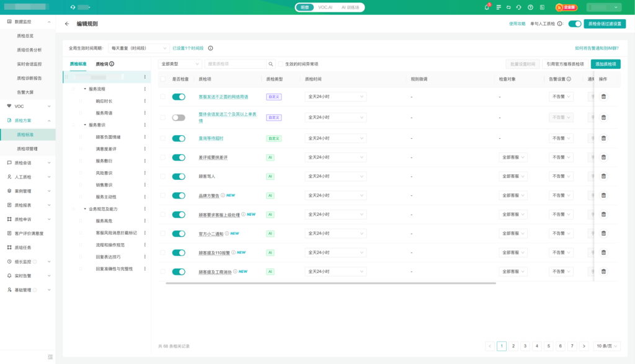The width and height of the screenshot is (635, 364).
Task: Collapse the 服务意识 tree node
Action: (x=85, y=125)
